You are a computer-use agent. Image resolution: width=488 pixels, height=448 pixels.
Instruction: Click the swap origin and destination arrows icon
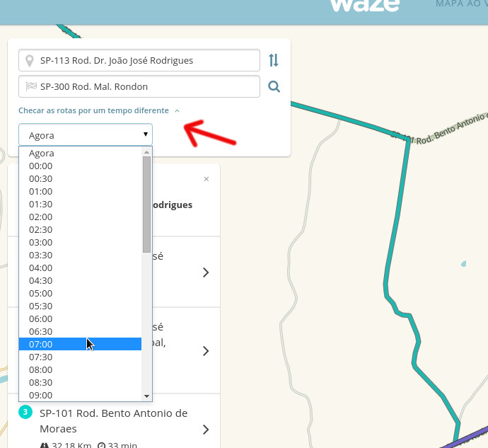274,60
